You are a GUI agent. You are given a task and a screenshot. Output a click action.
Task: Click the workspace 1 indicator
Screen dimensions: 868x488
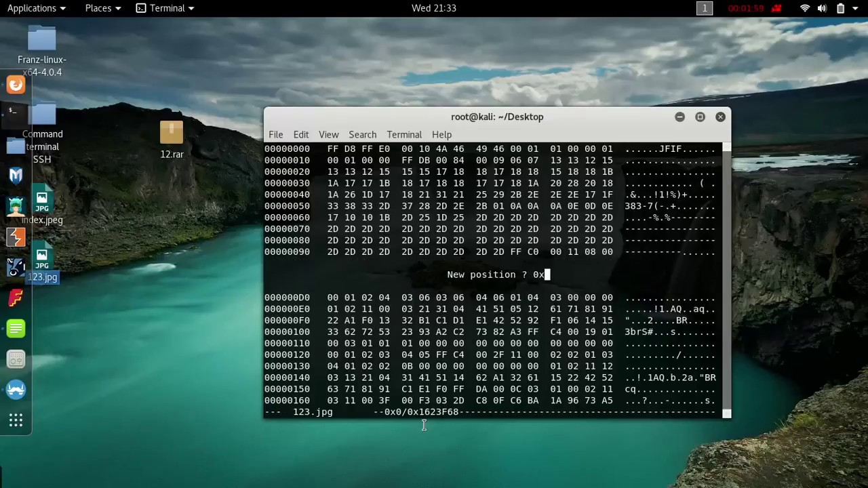click(704, 8)
